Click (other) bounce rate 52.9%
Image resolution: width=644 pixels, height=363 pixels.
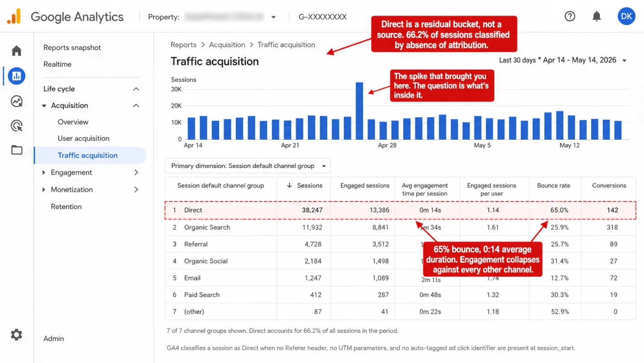[x=559, y=312]
